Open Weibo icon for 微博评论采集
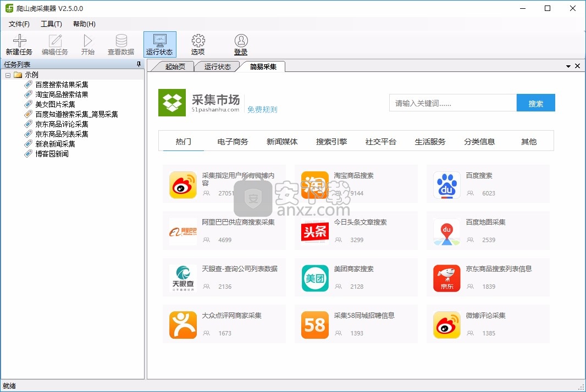The height and width of the screenshot is (392, 586). coord(446,325)
